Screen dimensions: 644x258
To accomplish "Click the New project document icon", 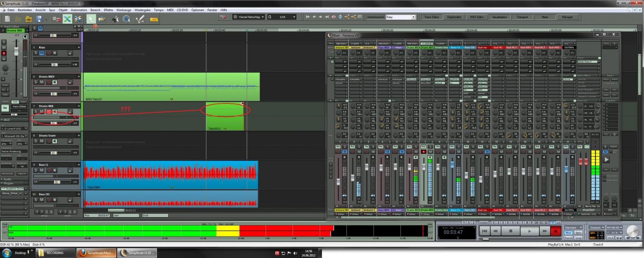I will [7, 19].
